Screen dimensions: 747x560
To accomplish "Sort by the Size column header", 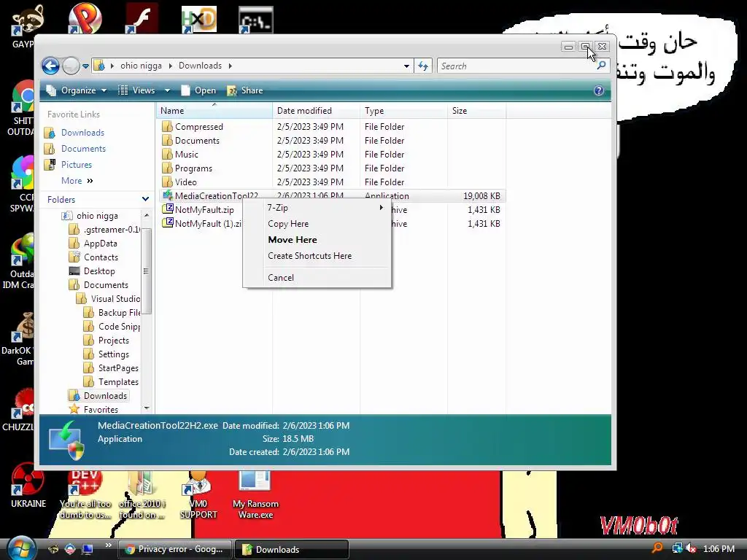I will [476, 111].
